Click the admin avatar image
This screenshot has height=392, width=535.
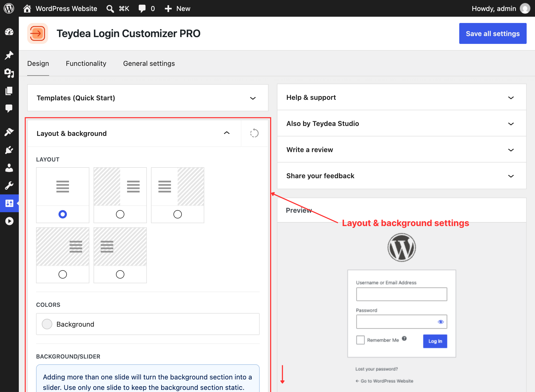[x=525, y=8]
